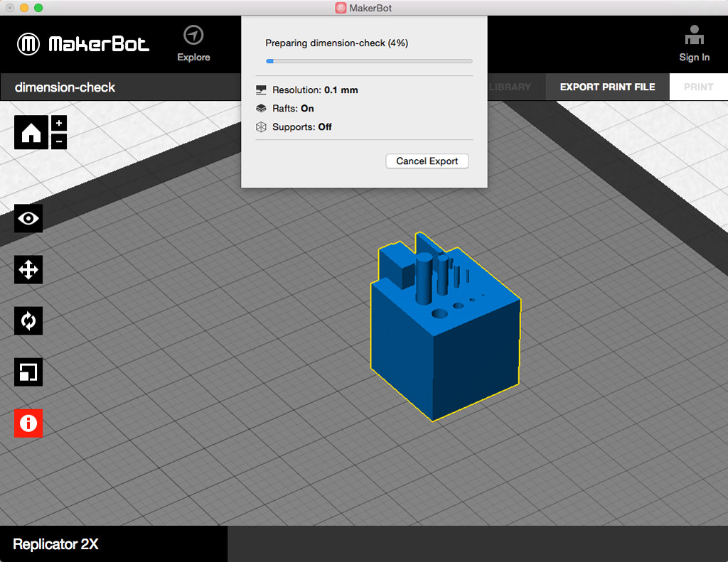This screenshot has width=728, height=562.
Task: Select the Rotate (Turn) tool
Action: point(28,320)
